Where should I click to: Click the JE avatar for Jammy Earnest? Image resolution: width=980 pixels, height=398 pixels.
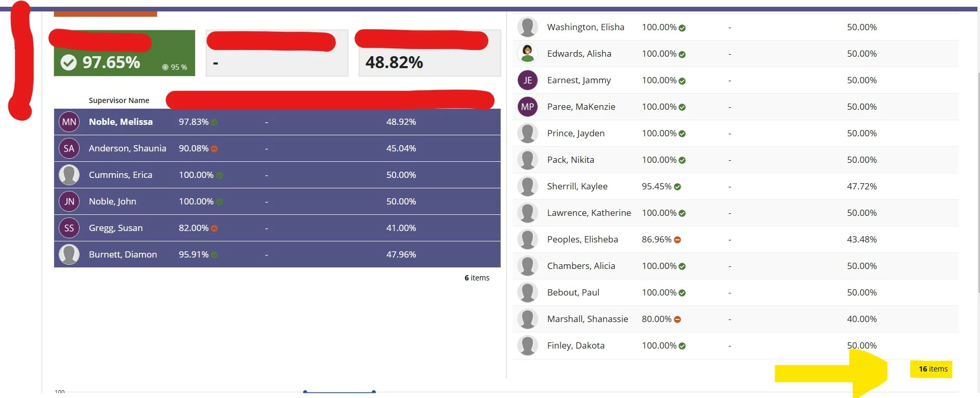527,80
